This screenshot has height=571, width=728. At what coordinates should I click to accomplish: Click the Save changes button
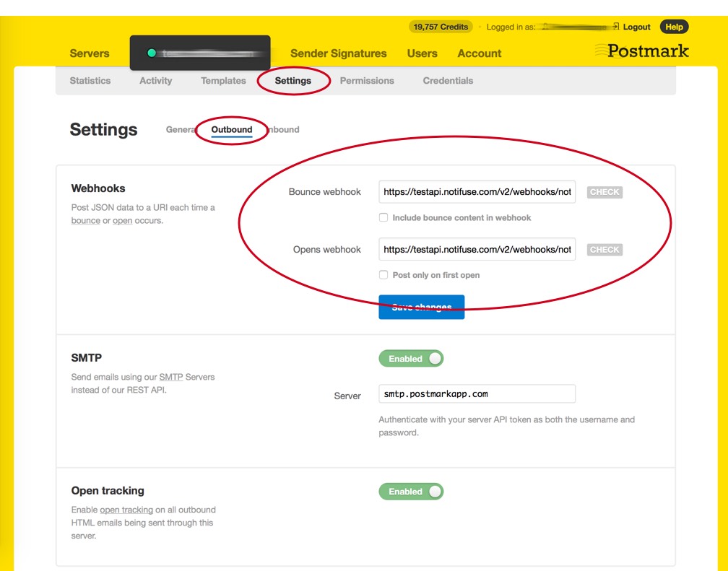(422, 307)
